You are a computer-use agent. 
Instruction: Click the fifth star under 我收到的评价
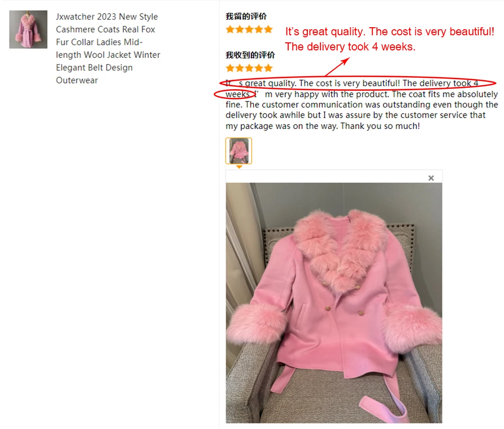point(269,68)
